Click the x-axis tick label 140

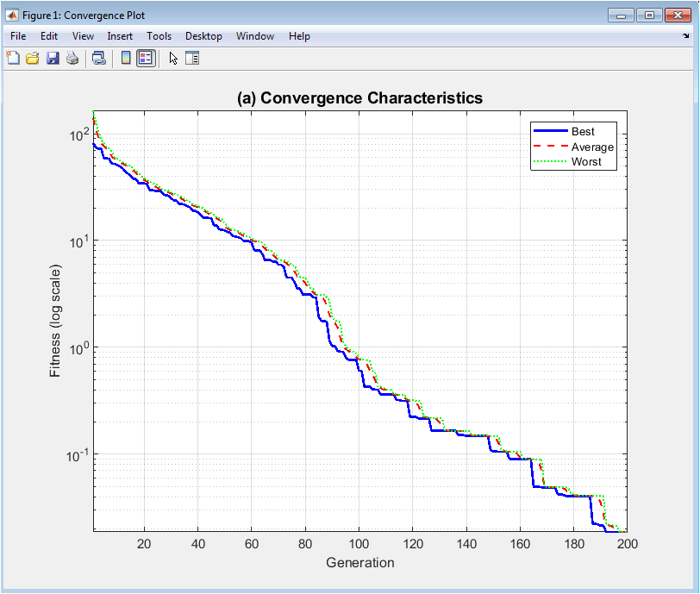pos(466,543)
